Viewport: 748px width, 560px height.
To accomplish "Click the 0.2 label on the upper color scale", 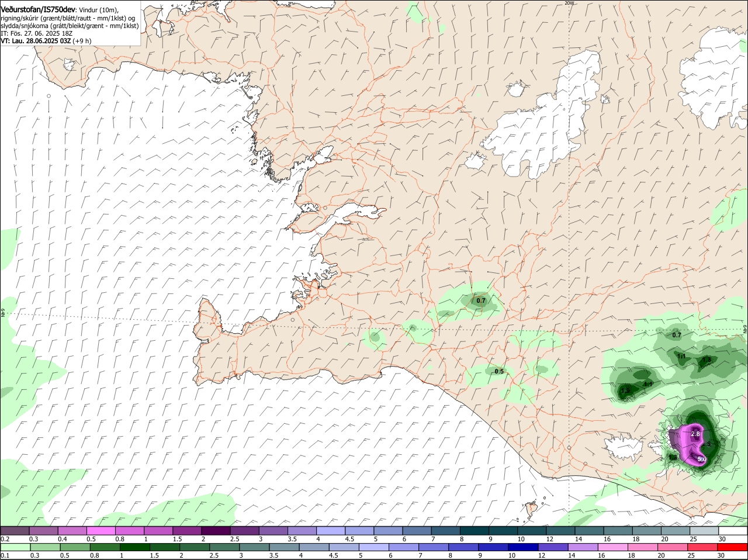I will click(x=5, y=539).
